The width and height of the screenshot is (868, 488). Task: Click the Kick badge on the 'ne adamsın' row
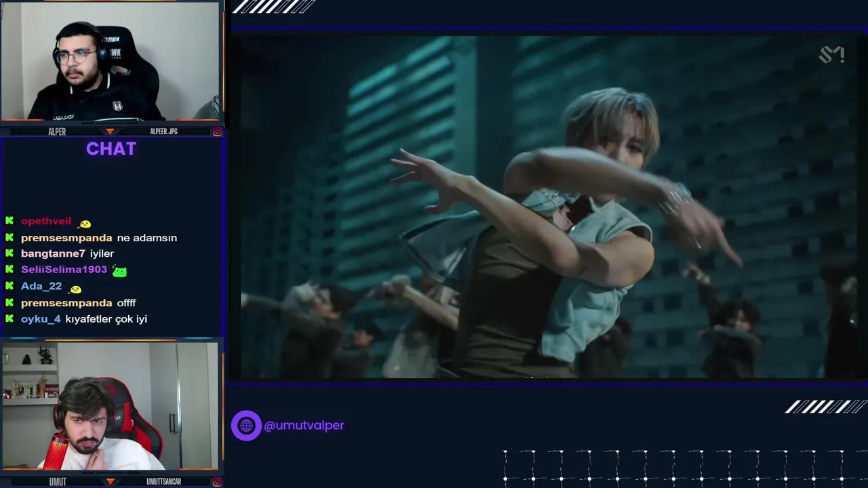9,237
